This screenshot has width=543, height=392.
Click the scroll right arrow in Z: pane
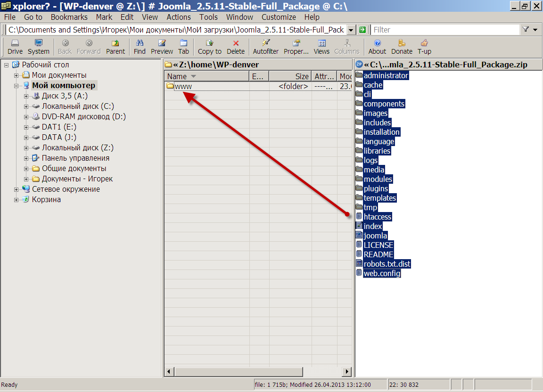click(347, 372)
